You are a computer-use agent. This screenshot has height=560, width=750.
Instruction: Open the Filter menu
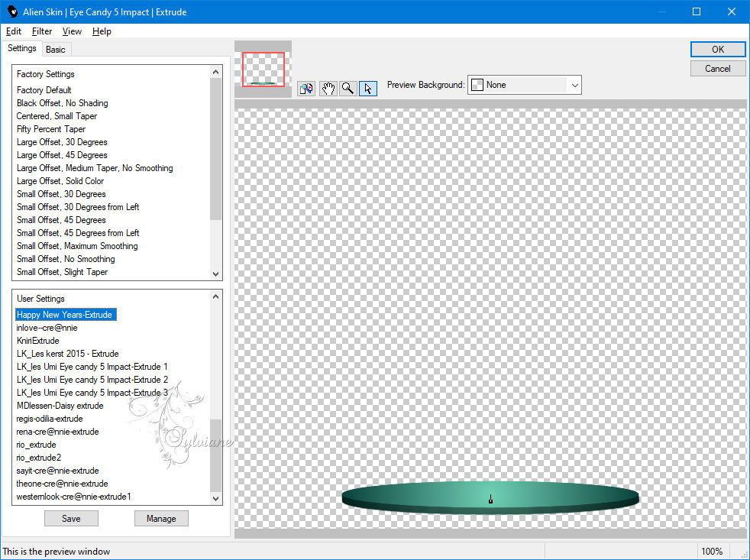[x=41, y=31]
